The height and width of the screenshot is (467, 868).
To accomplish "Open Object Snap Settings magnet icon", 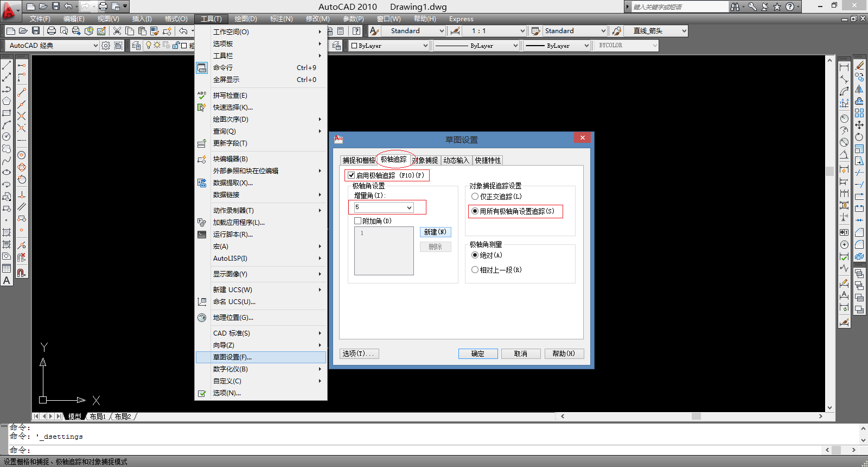I will pos(22,273).
